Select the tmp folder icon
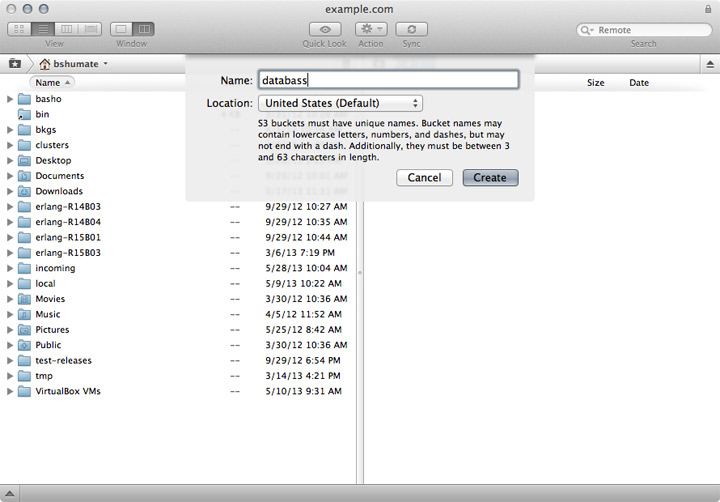Viewport: 720px width, 502px height. [x=24, y=376]
